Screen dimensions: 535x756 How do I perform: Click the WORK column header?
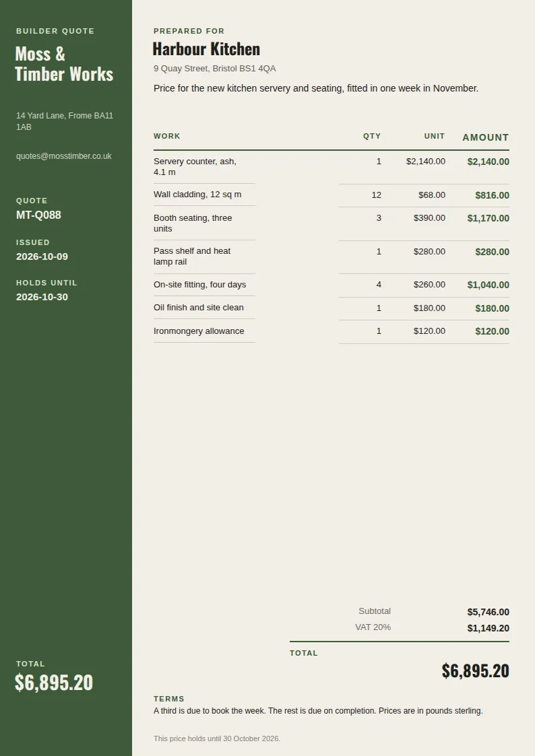(167, 136)
